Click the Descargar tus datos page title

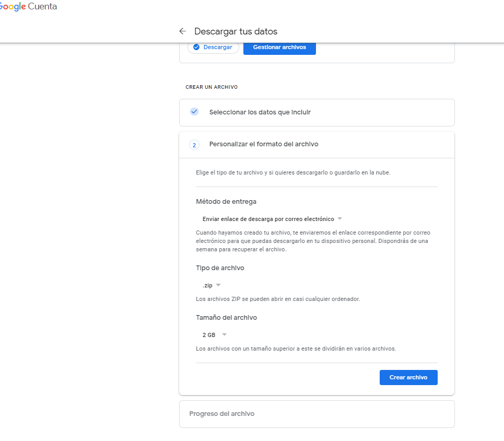[x=236, y=31]
